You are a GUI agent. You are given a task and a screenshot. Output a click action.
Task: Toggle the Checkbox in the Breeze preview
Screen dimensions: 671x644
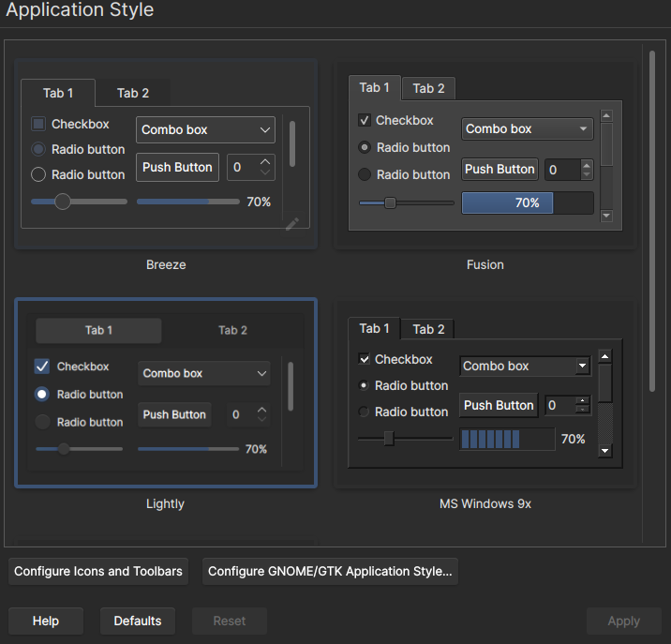(x=38, y=124)
